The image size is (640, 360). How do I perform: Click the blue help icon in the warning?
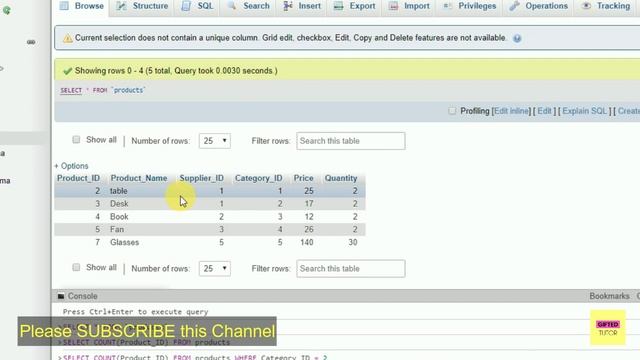point(517,38)
